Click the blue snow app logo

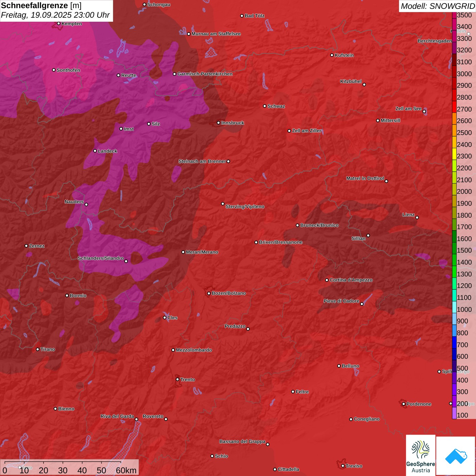coord(456,456)
